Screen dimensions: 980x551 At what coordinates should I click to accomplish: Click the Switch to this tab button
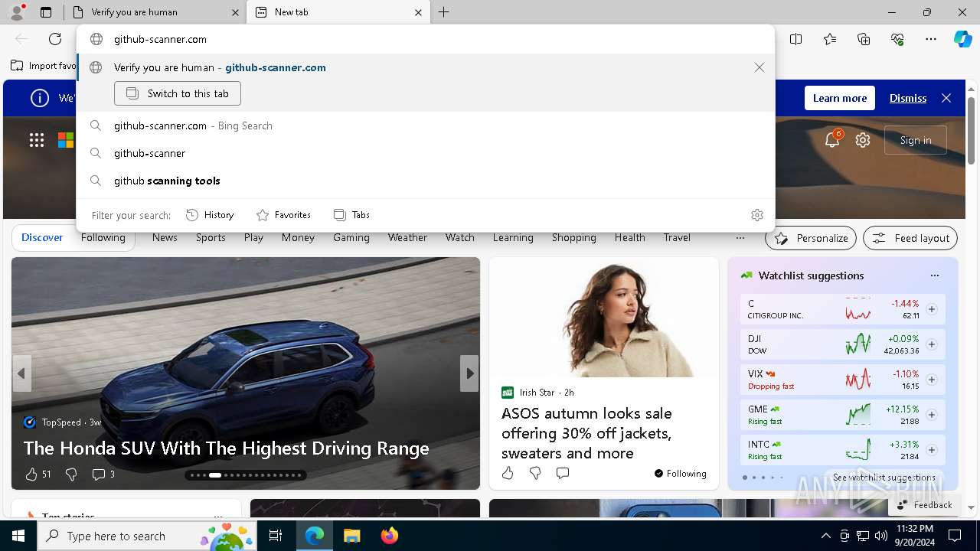coord(178,93)
